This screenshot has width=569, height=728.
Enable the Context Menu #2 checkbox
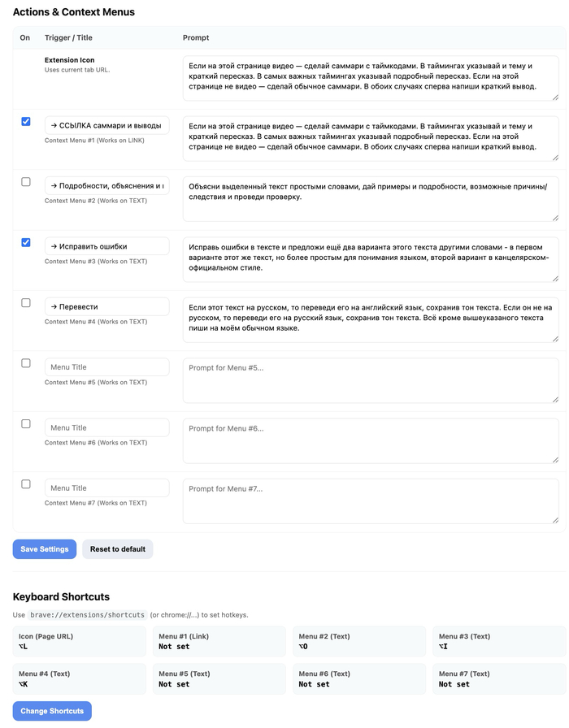[26, 182]
